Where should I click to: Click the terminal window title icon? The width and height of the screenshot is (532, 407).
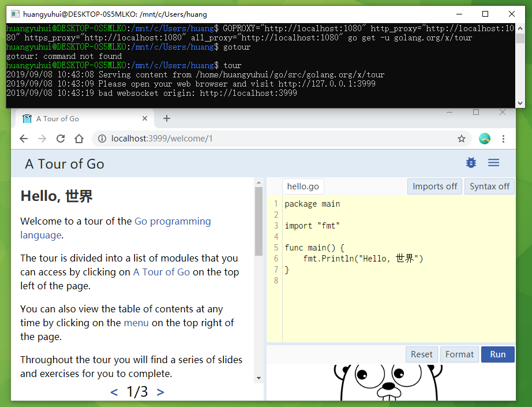pos(15,14)
